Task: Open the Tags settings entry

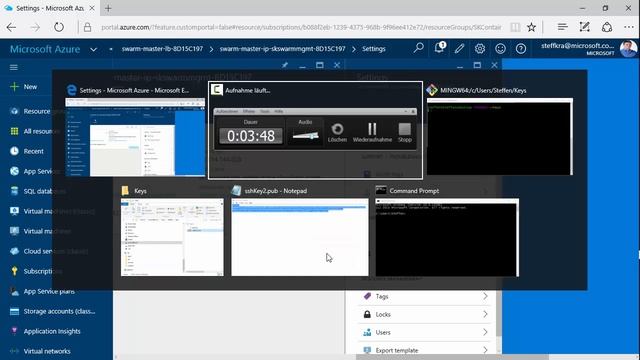Action: click(424, 296)
